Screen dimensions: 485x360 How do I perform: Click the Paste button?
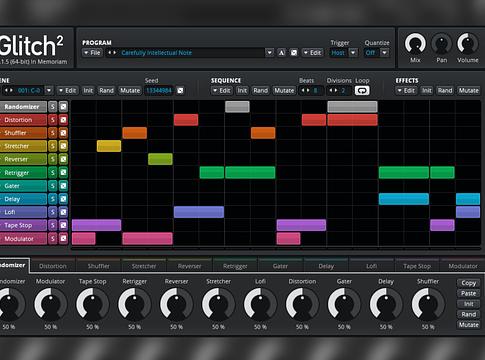click(x=468, y=293)
